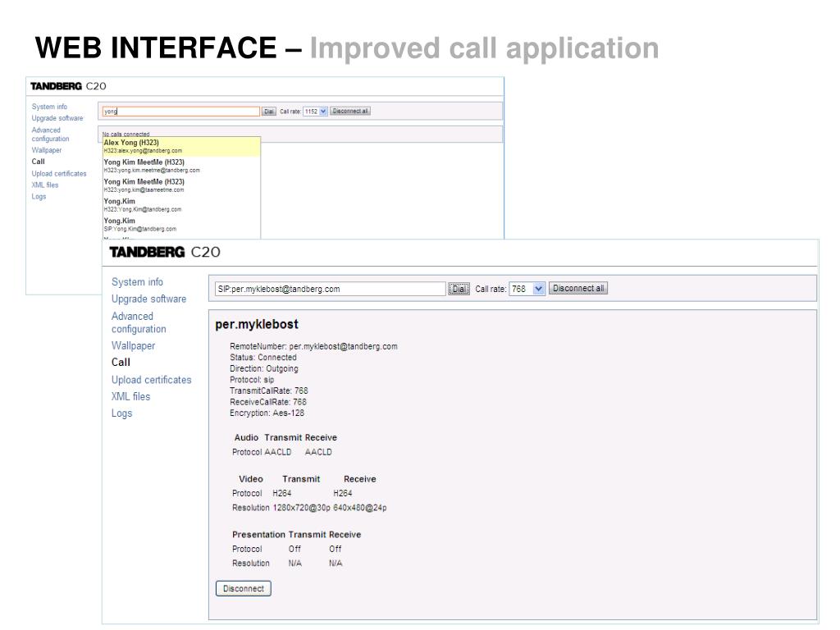Select the Call page in the smaller back window
The width and height of the screenshot is (840, 630).
point(38,162)
